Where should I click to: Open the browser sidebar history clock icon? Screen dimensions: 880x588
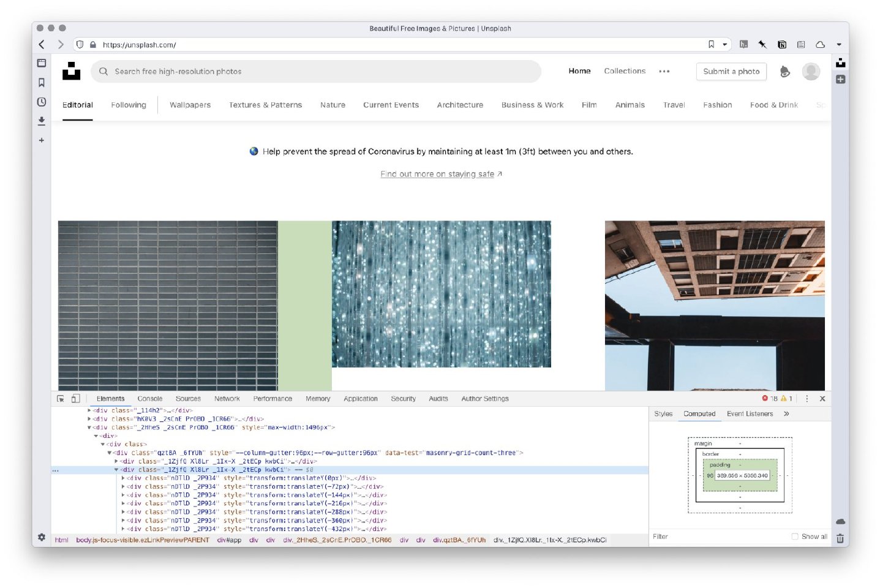42,102
